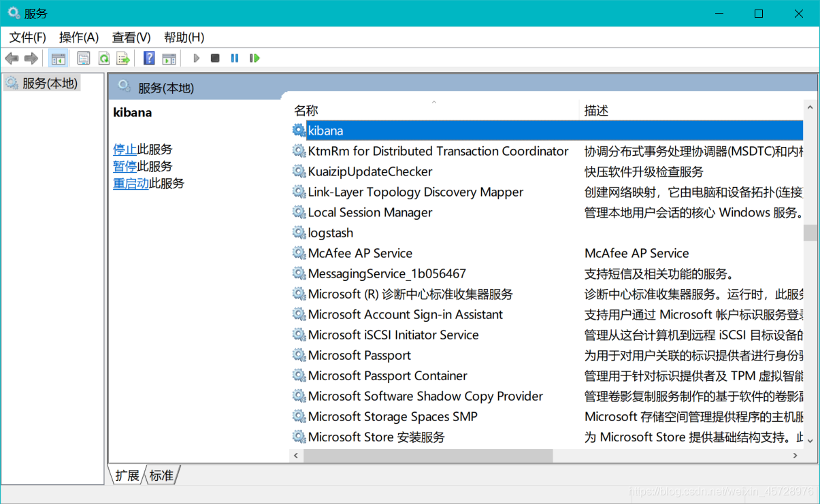
Task: Open the 操作 menu
Action: tap(78, 37)
